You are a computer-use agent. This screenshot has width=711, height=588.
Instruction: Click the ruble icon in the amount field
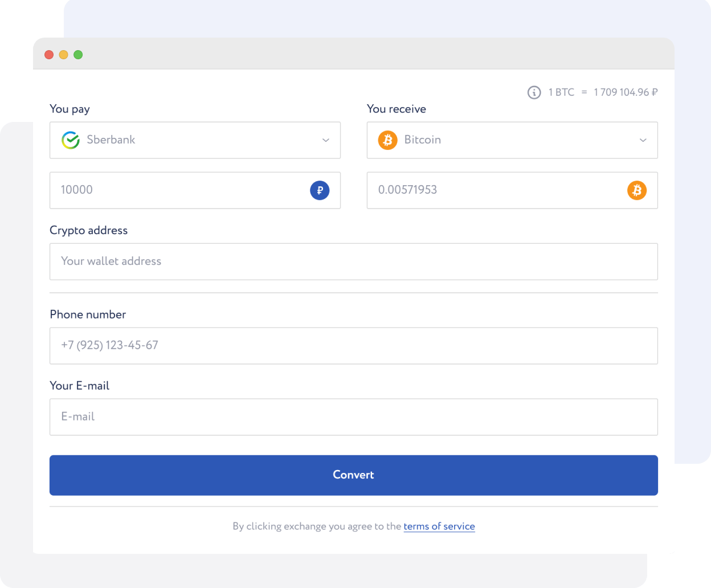click(x=320, y=190)
